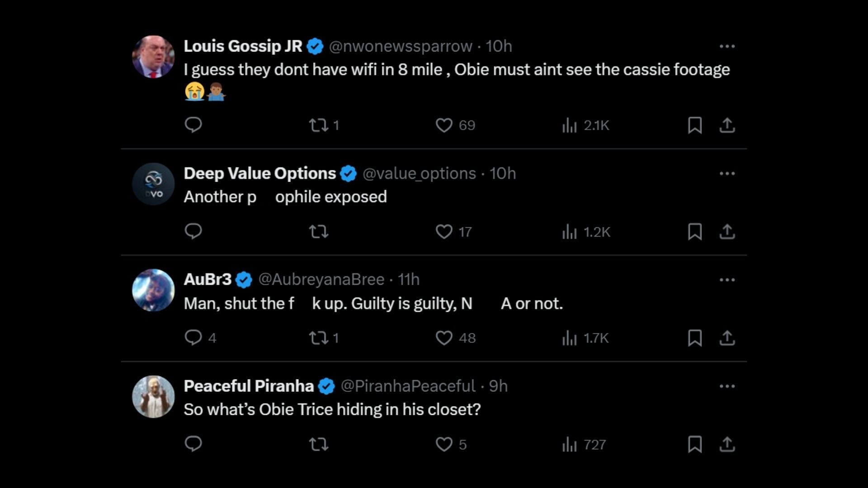Open the @AubreyanaBree profile handle

[321, 280]
